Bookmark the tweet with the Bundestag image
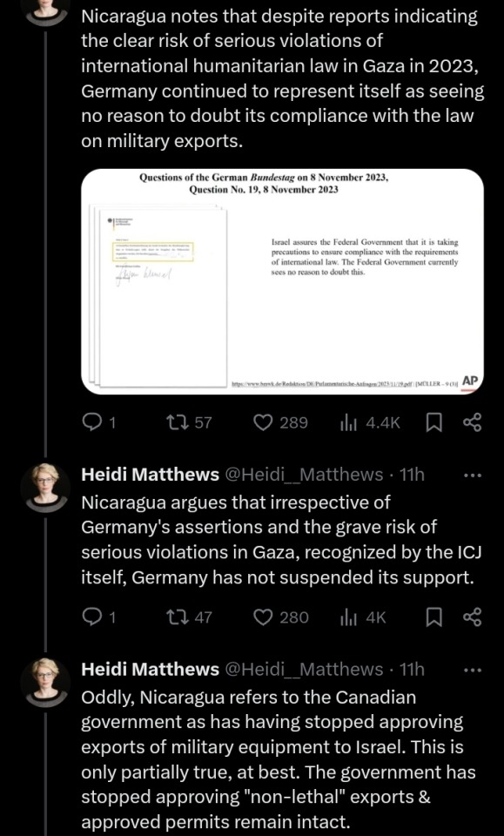504x836 pixels. (x=433, y=423)
